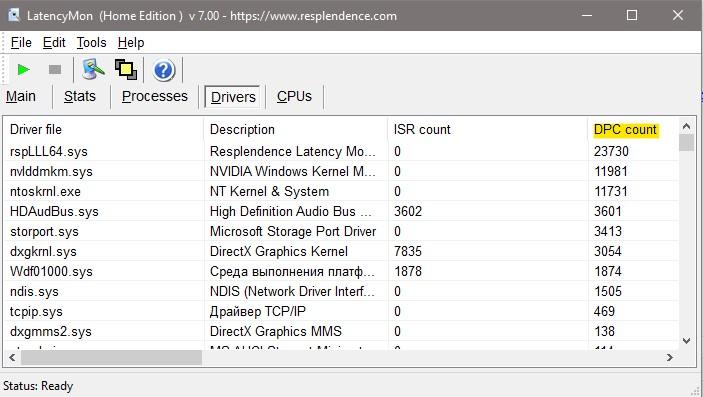Click High Definition Audio Bus description

pos(291,211)
